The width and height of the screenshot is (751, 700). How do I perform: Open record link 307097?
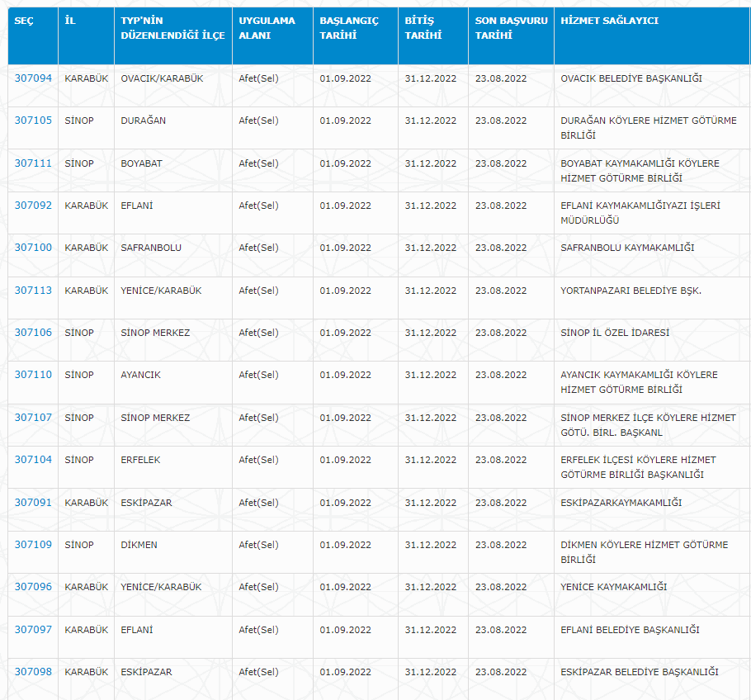[33, 630]
